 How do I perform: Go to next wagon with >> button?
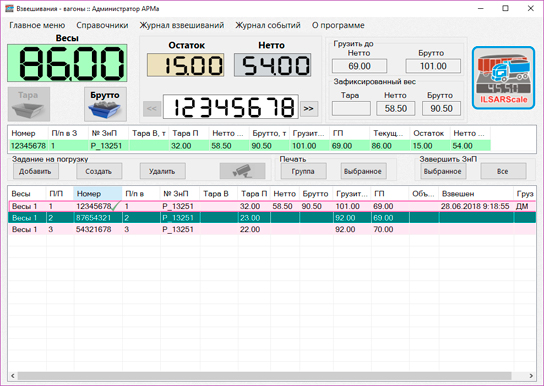tap(308, 109)
